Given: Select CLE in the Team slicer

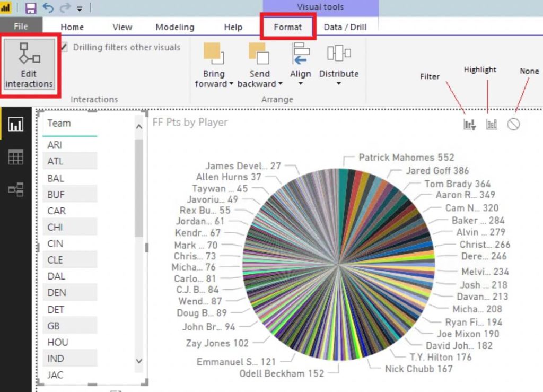Looking at the screenshot, I should [x=69, y=260].
